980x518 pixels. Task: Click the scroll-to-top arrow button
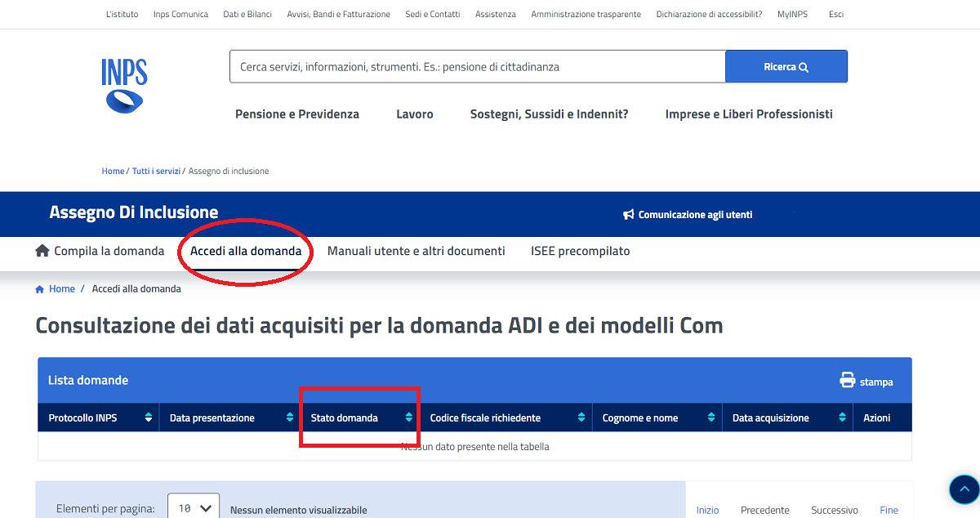point(964,489)
